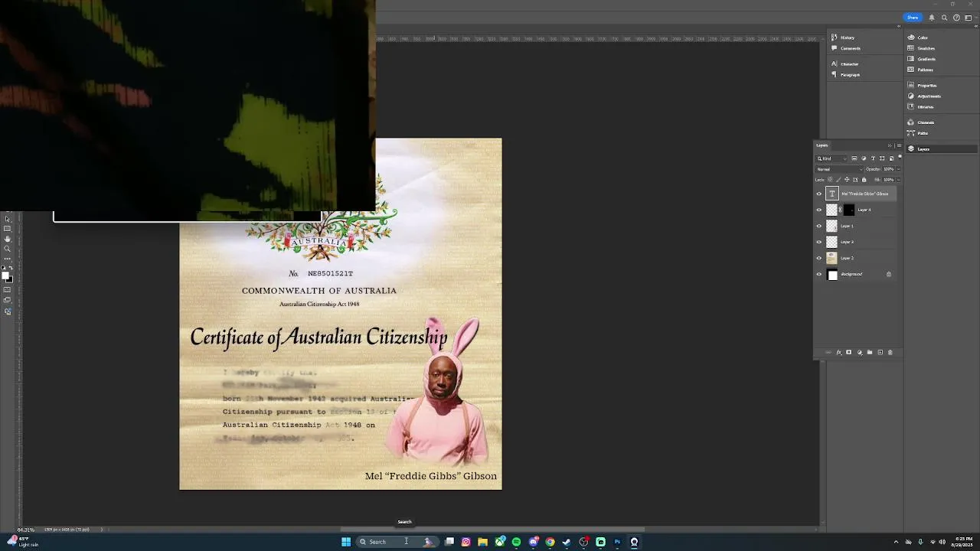Image resolution: width=980 pixels, height=551 pixels.
Task: Hide Layer 1 with its eye icon
Action: pos(819,226)
